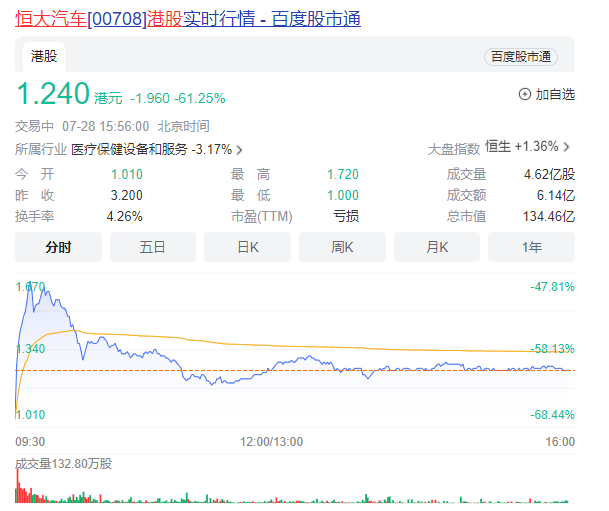
Task: Click the chart axis label 1.670
Action: click(30, 287)
